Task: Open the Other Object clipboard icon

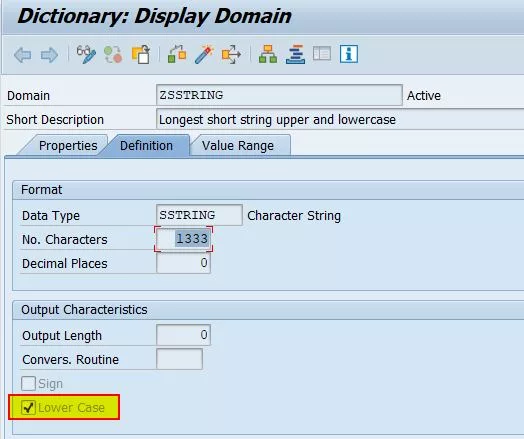Action: [x=141, y=54]
